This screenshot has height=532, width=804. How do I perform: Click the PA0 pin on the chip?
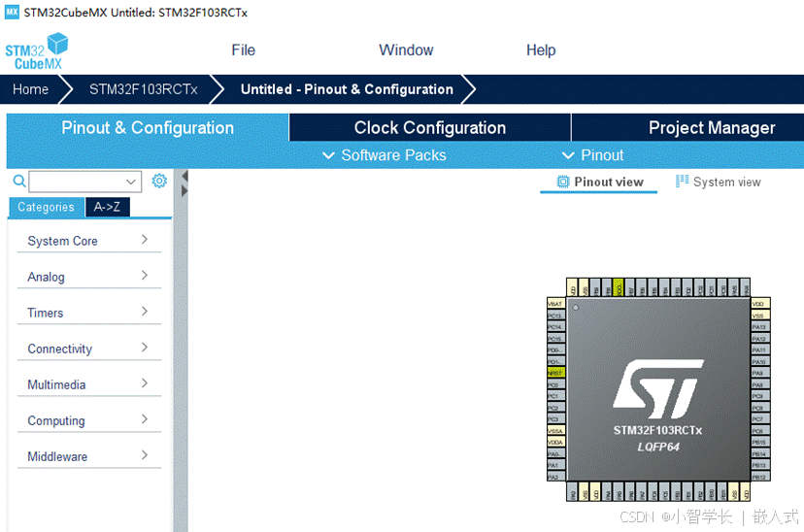click(x=555, y=453)
